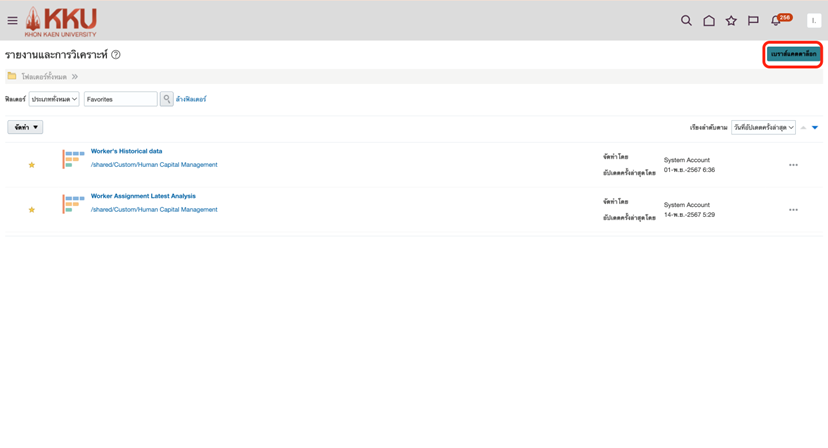Viewport: 828px width, 448px height.
Task: Open more actions for Worker's Historical data
Action: (x=793, y=165)
